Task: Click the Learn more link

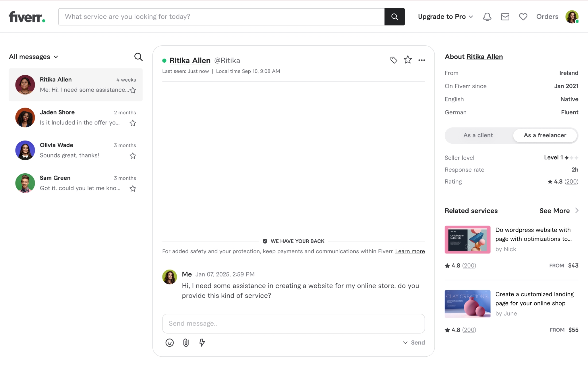Action: click(x=410, y=251)
